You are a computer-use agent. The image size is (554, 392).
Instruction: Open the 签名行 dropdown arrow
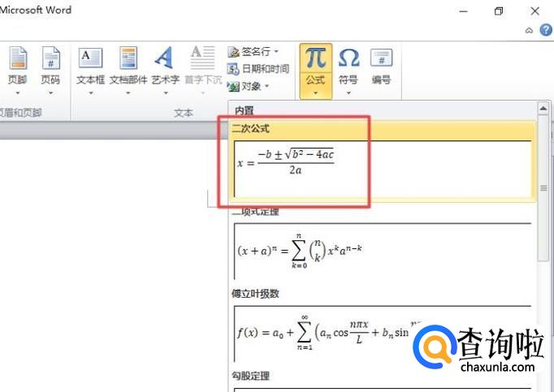coord(276,52)
